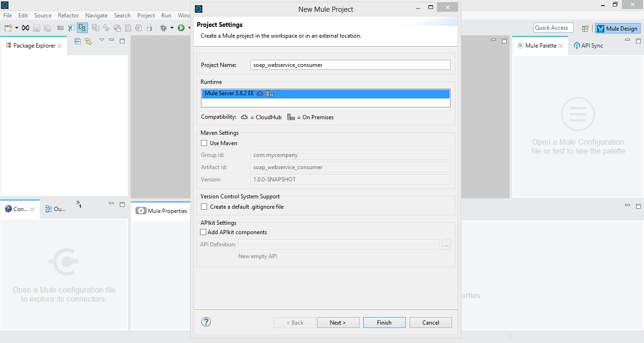
Task: Switch to the API Sync tab
Action: pos(588,46)
